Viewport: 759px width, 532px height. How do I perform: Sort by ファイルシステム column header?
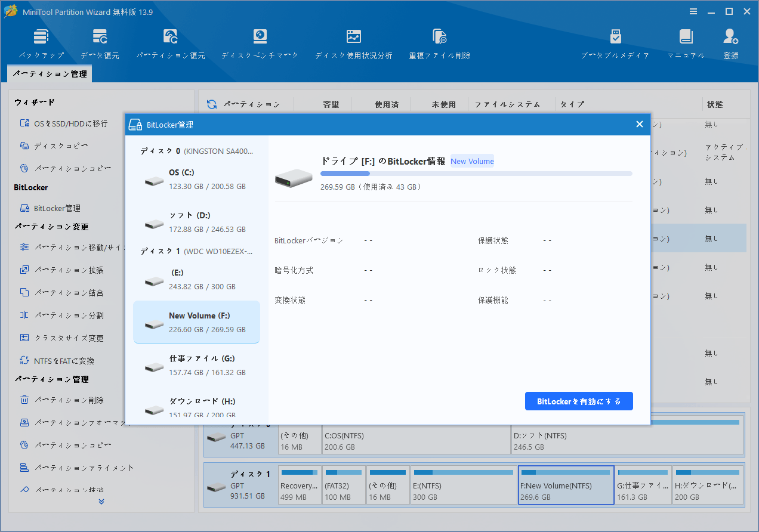[x=508, y=104]
